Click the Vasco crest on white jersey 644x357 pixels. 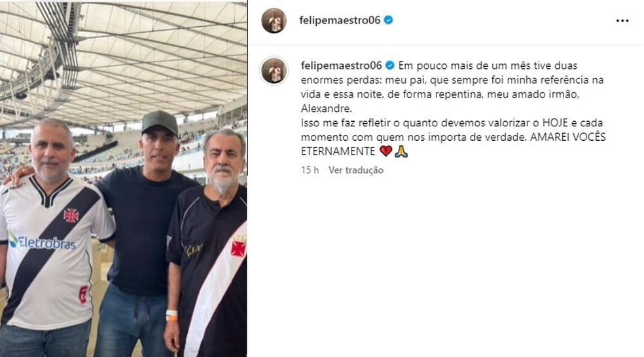coord(71,215)
